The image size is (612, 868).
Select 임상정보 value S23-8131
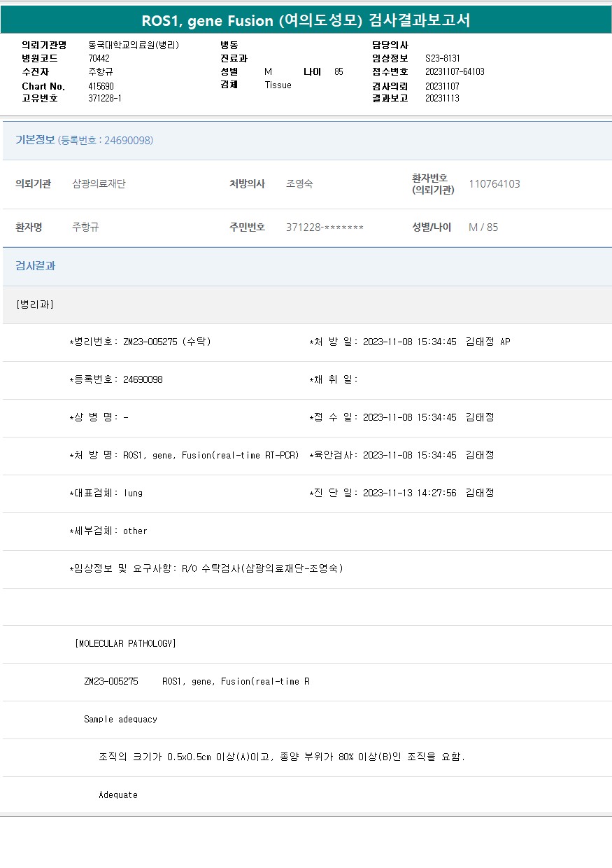(442, 59)
